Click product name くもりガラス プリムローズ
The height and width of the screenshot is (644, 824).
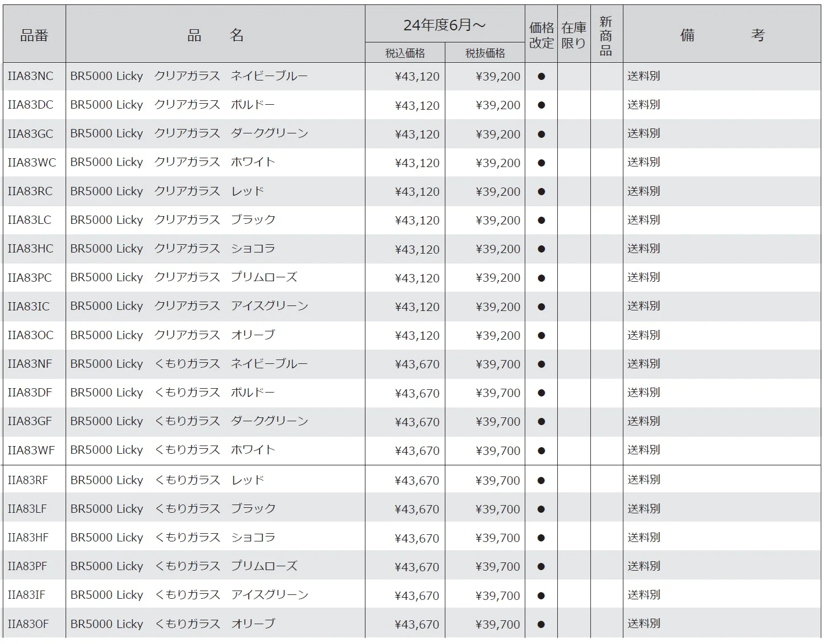[x=225, y=566]
